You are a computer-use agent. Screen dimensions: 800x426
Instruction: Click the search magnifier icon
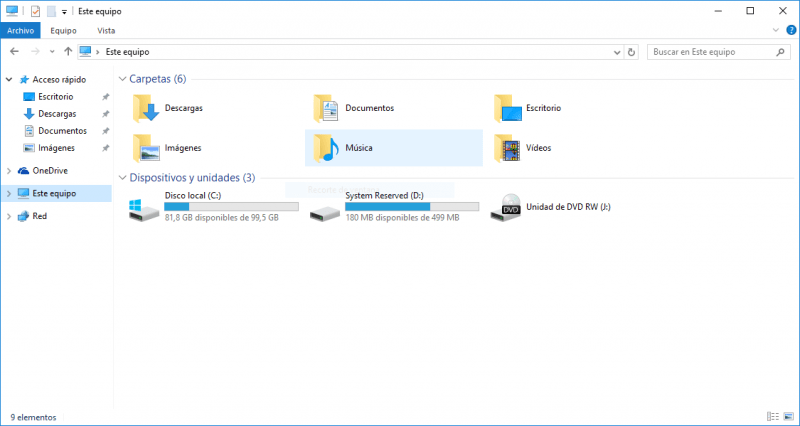pos(780,52)
